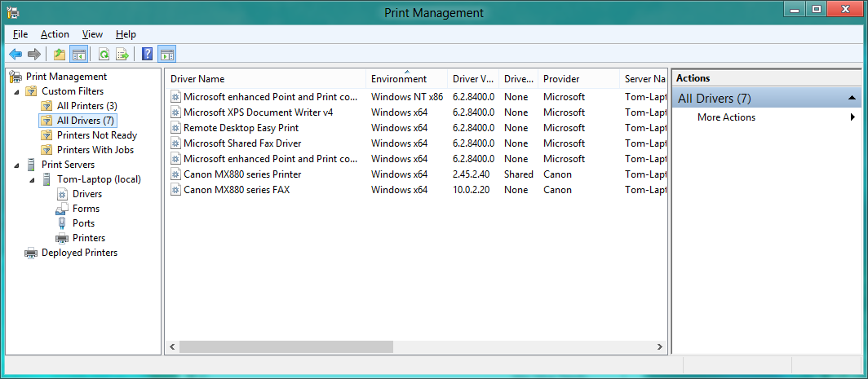The image size is (868, 379).
Task: Click the Remote Desktop Easy Print driver icon
Action: point(175,128)
